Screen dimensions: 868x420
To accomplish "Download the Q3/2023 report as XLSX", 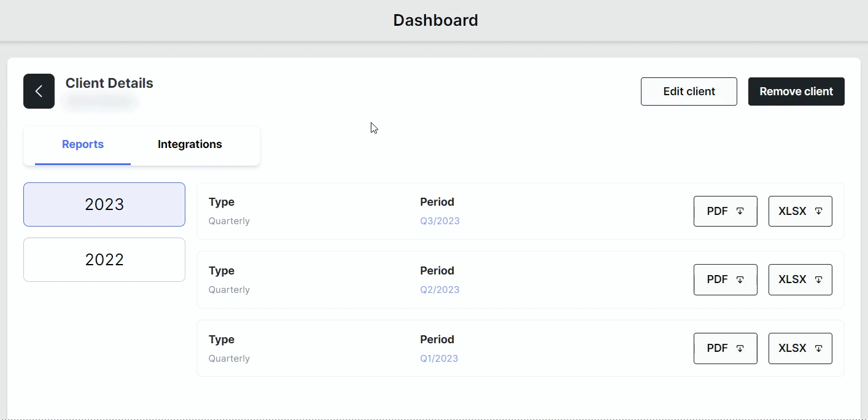I will [800, 211].
